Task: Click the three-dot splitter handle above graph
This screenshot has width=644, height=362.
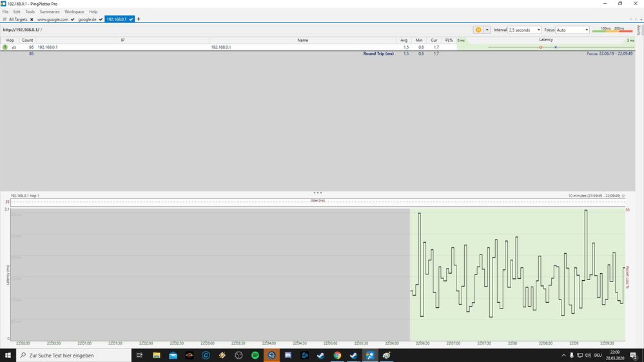Action: (317, 193)
